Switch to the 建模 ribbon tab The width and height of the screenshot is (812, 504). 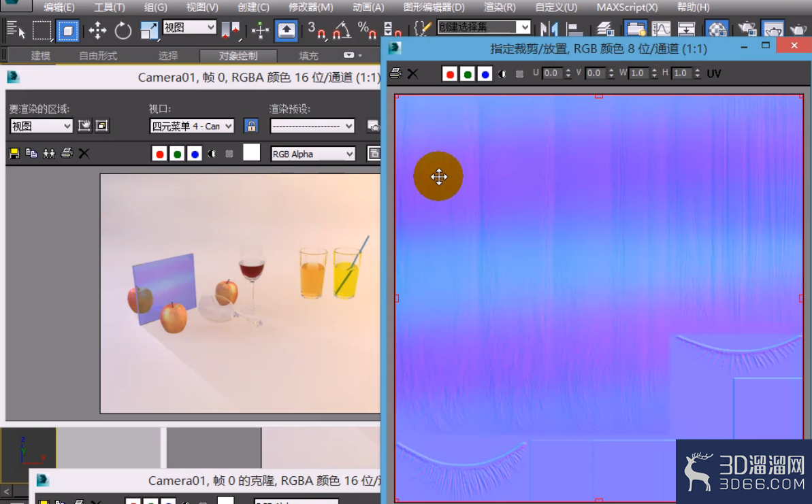tap(40, 55)
